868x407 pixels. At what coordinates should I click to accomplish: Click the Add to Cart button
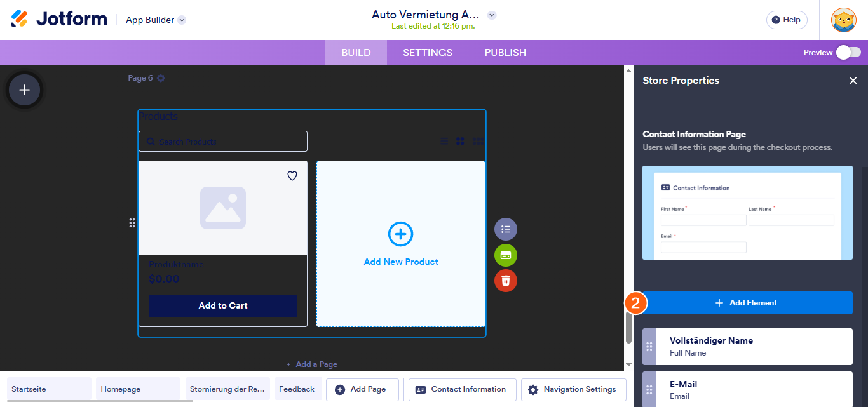(222, 305)
